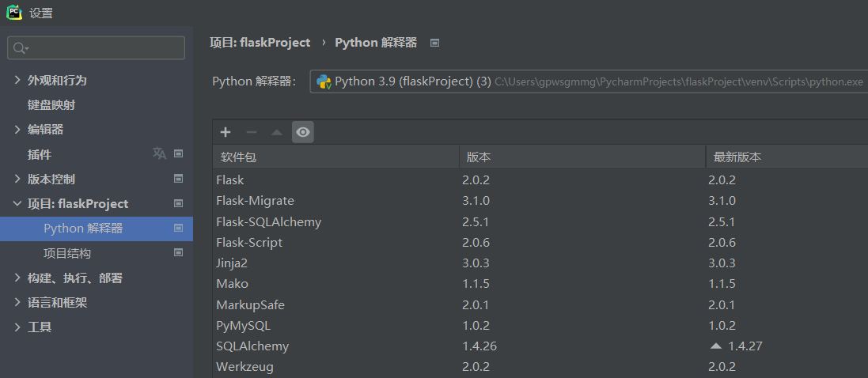Screen dimensions: 868x378
Task: Click MarkupSafe latest version 2.0.1
Action: [722, 305]
